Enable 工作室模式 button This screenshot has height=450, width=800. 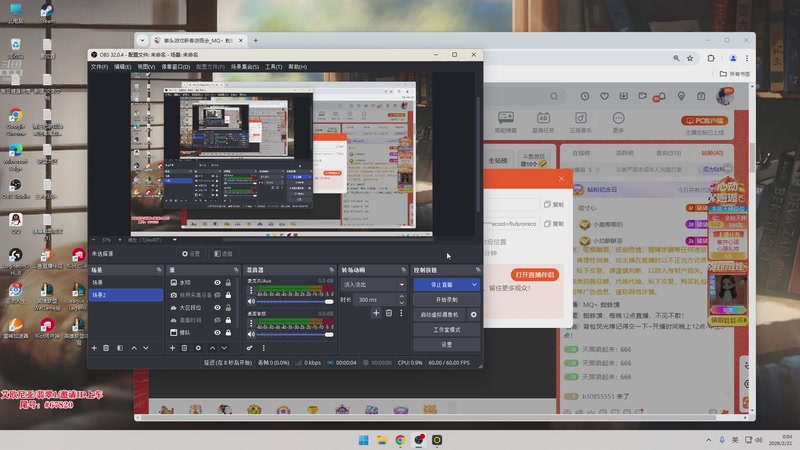pyautogui.click(x=446, y=330)
